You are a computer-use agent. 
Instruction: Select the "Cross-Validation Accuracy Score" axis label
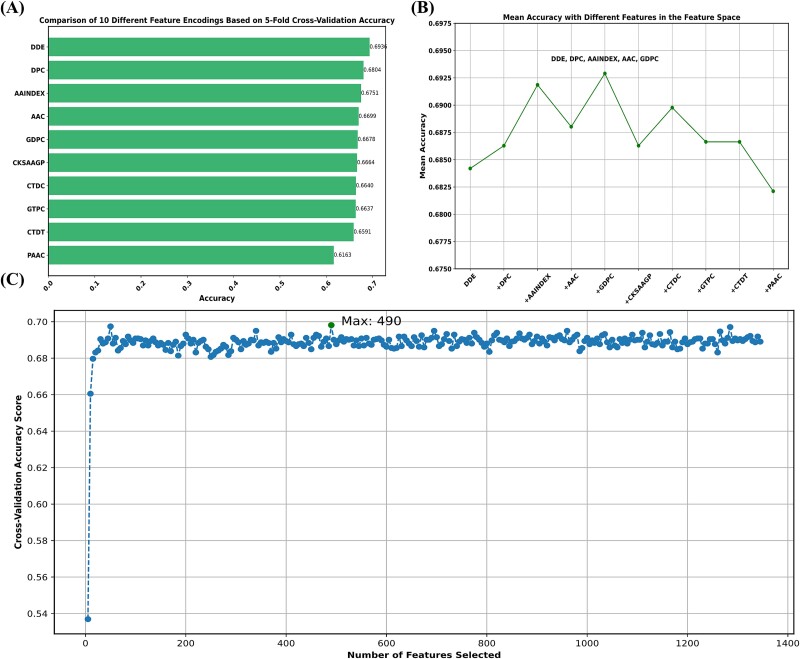click(x=18, y=472)
